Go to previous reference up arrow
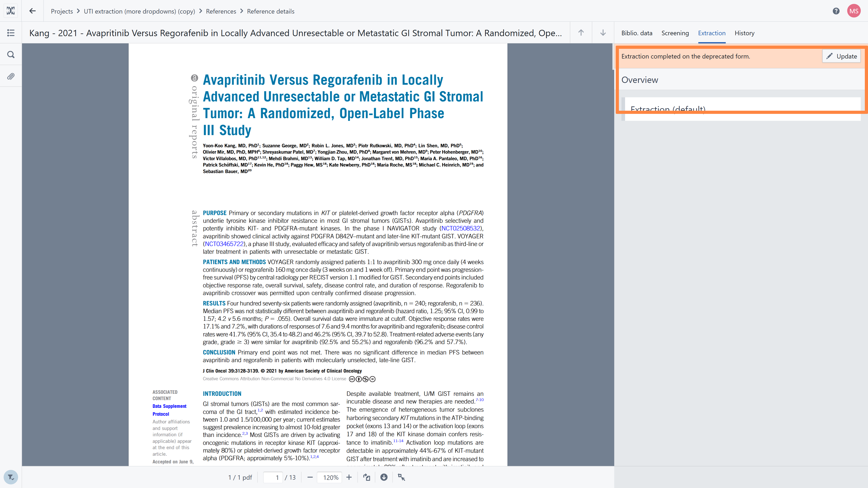 point(581,33)
